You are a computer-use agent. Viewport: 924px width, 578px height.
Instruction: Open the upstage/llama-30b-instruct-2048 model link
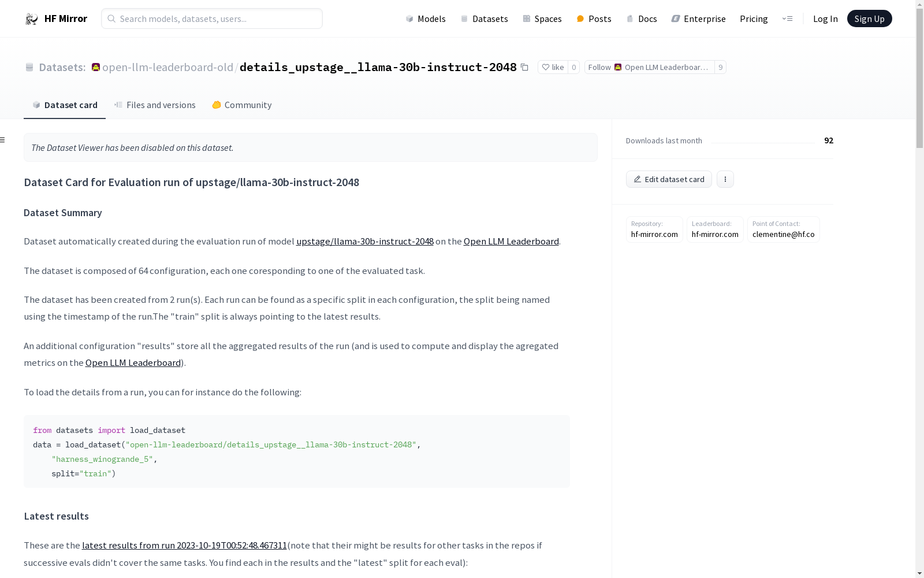[x=365, y=242]
